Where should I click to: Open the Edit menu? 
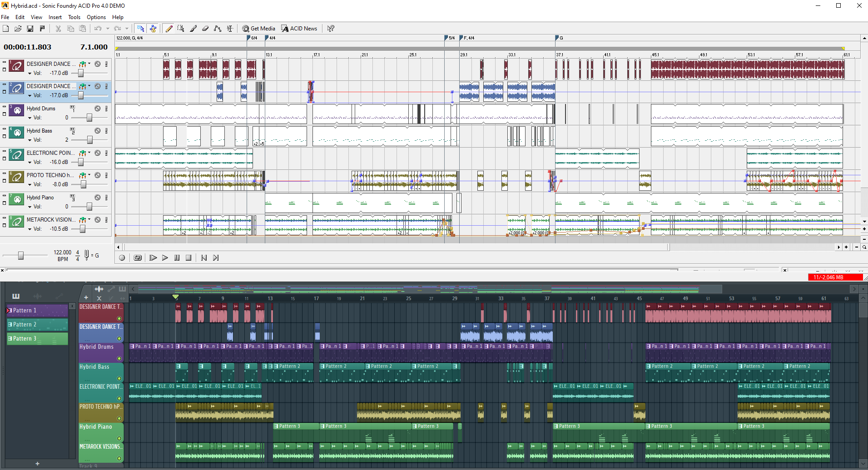[x=20, y=17]
